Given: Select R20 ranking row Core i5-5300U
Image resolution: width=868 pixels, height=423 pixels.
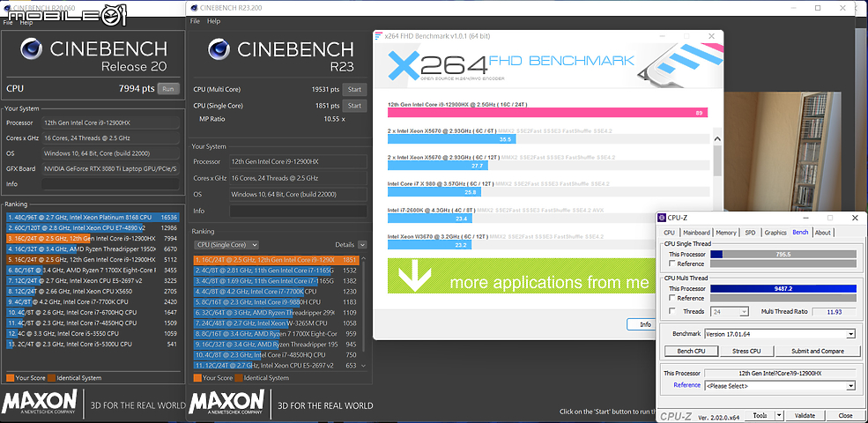Looking at the screenshot, I should pos(93,344).
